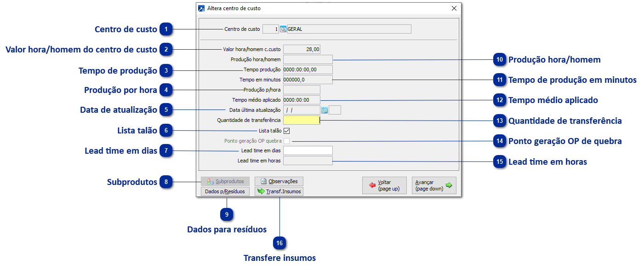Click the Transf.Insumos button

pyautogui.click(x=279, y=191)
